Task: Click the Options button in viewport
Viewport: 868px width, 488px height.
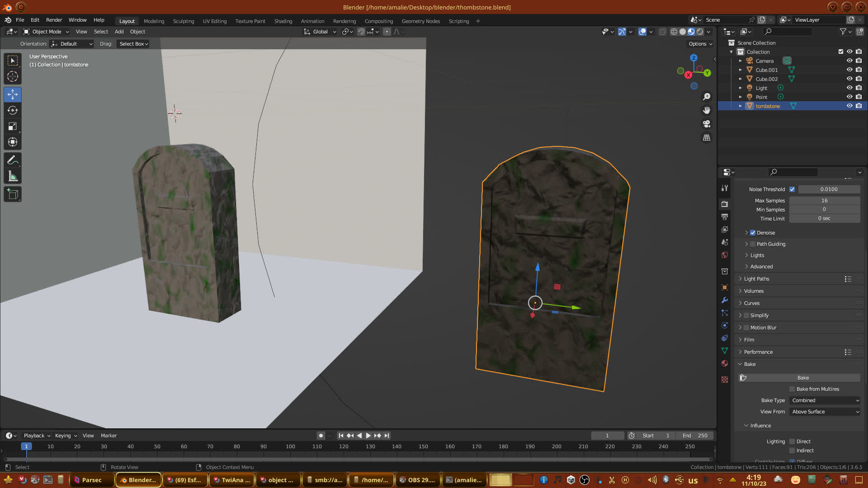Action: tap(700, 44)
